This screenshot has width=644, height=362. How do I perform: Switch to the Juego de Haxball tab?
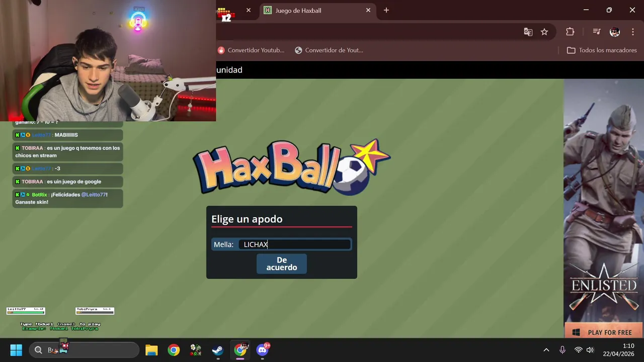point(317,10)
